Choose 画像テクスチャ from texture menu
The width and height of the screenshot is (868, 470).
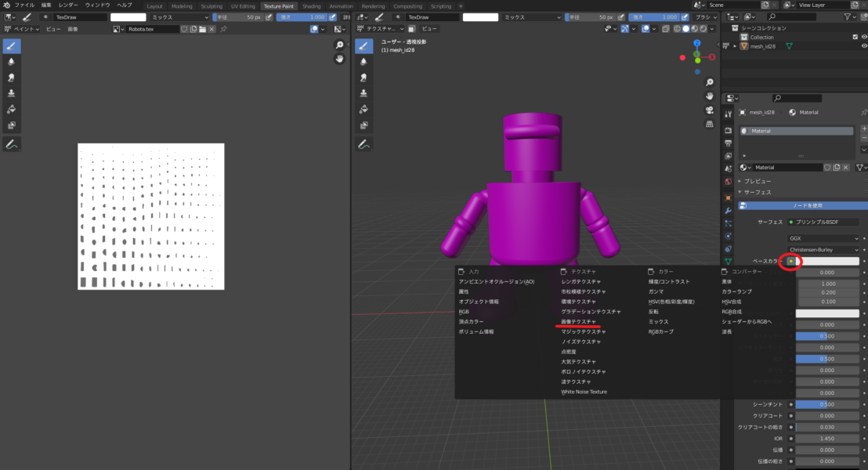click(x=578, y=322)
